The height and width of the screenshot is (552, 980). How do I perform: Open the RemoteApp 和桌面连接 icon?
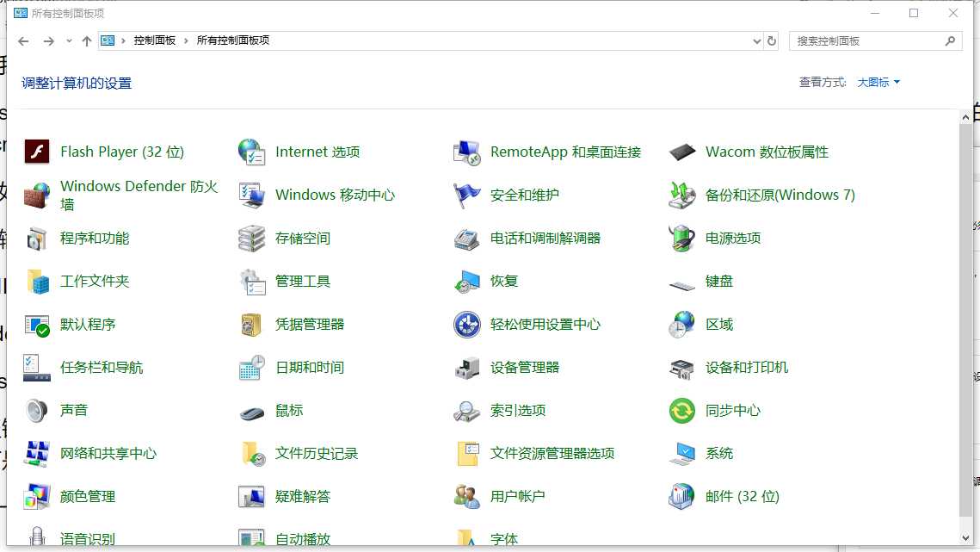[467, 152]
